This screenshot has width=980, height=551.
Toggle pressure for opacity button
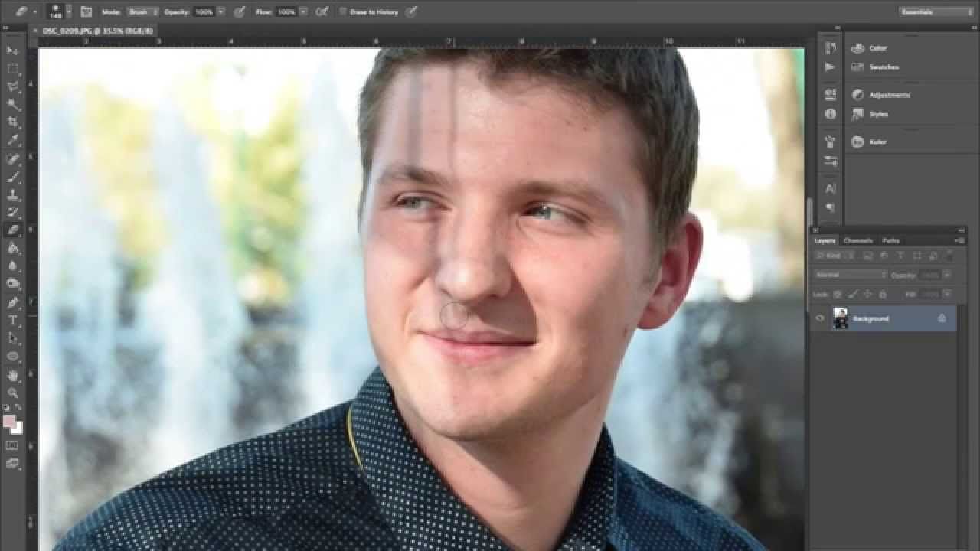coord(240,12)
